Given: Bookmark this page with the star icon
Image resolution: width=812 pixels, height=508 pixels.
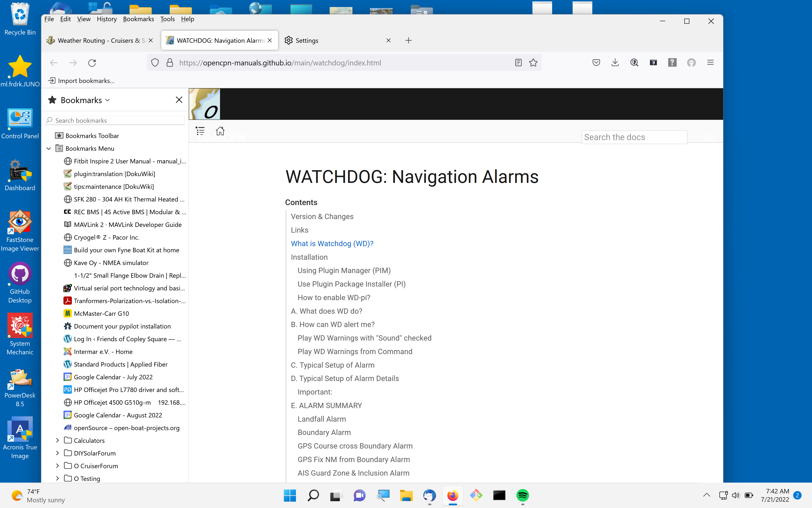Looking at the screenshot, I should coord(533,62).
